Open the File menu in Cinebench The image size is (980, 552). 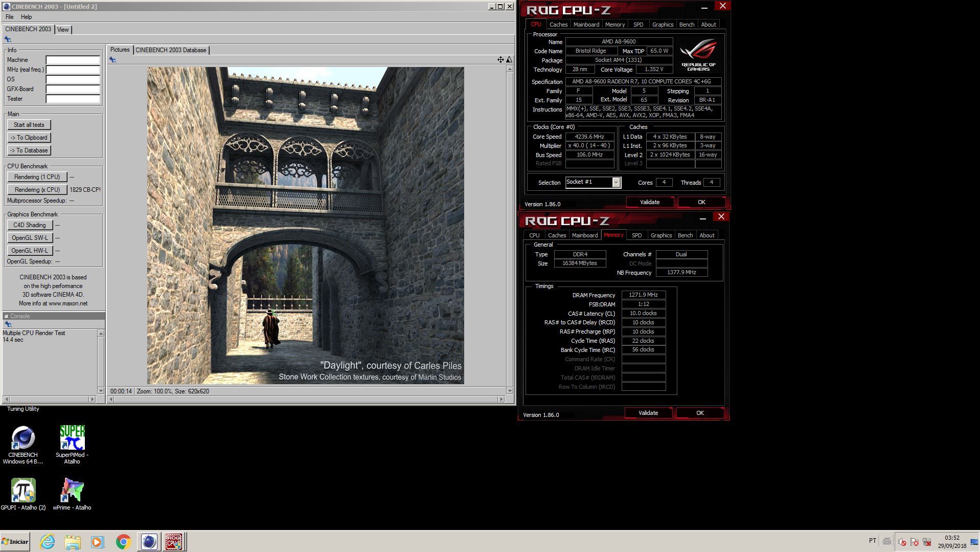[x=9, y=17]
